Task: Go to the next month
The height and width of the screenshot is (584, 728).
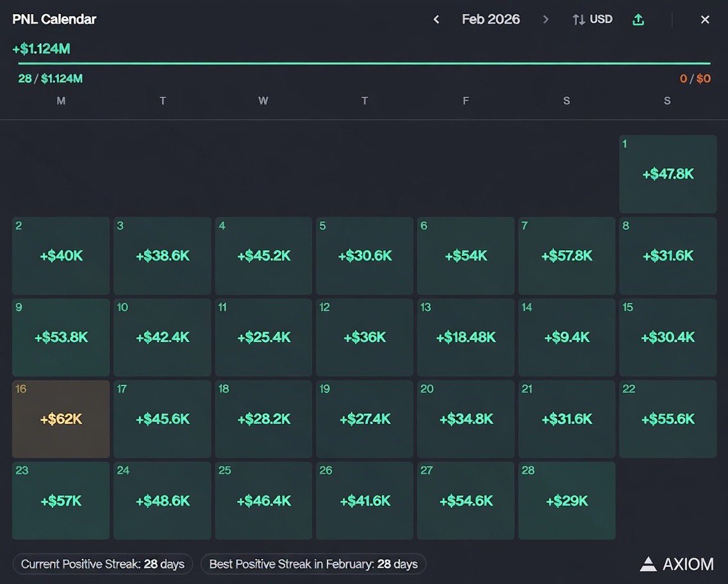Action: (546, 19)
